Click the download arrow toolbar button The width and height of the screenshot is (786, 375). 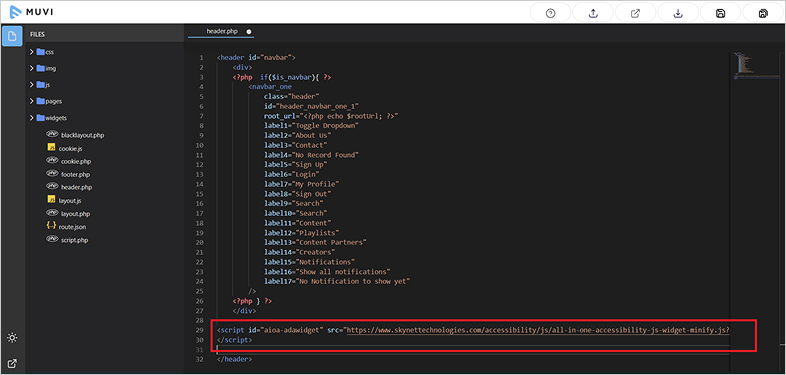coord(678,14)
